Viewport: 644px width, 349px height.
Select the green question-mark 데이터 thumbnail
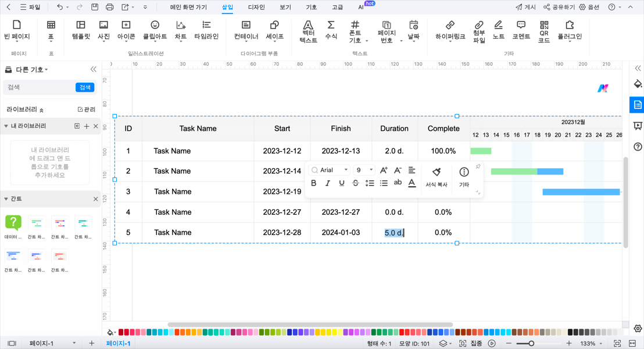point(13,223)
